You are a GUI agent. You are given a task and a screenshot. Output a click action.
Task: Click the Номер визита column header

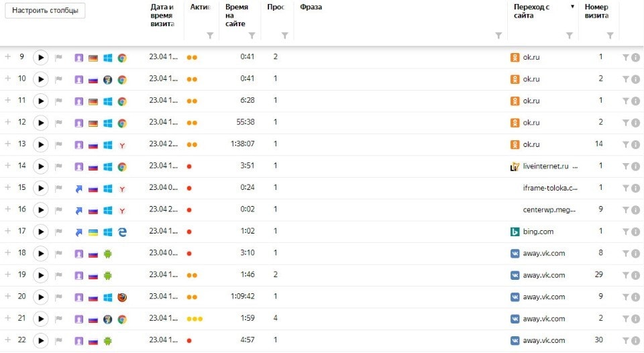coord(596,11)
